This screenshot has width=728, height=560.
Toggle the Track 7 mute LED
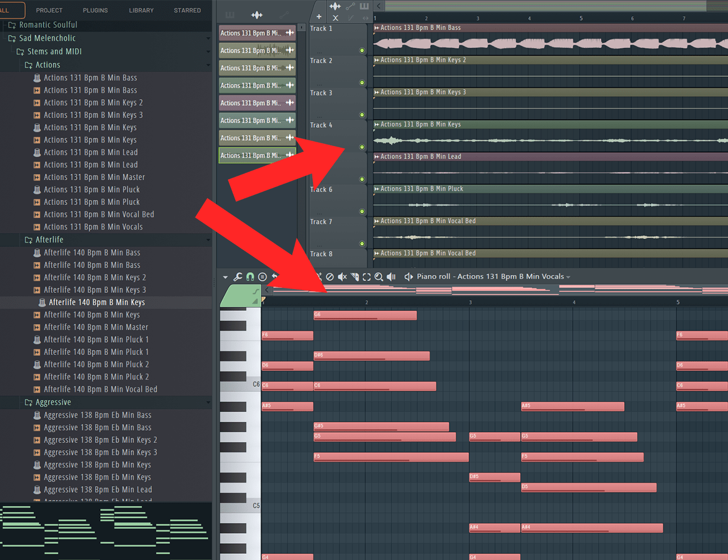tap(362, 244)
